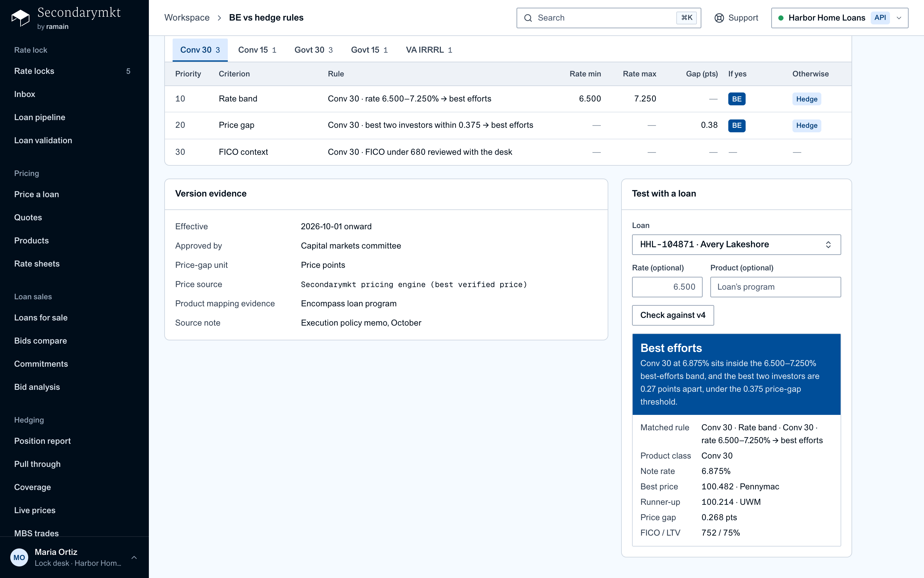This screenshot has height=578, width=924.
Task: Open Inbox in sidebar
Action: pyautogui.click(x=74, y=94)
